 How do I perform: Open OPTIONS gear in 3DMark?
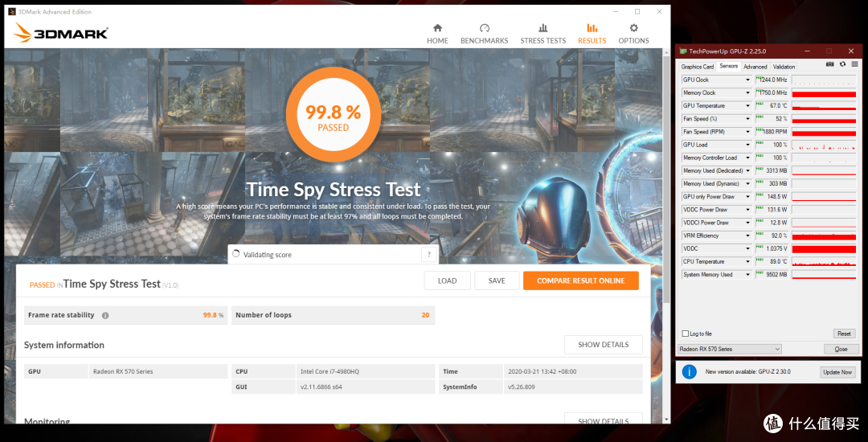[x=634, y=34]
